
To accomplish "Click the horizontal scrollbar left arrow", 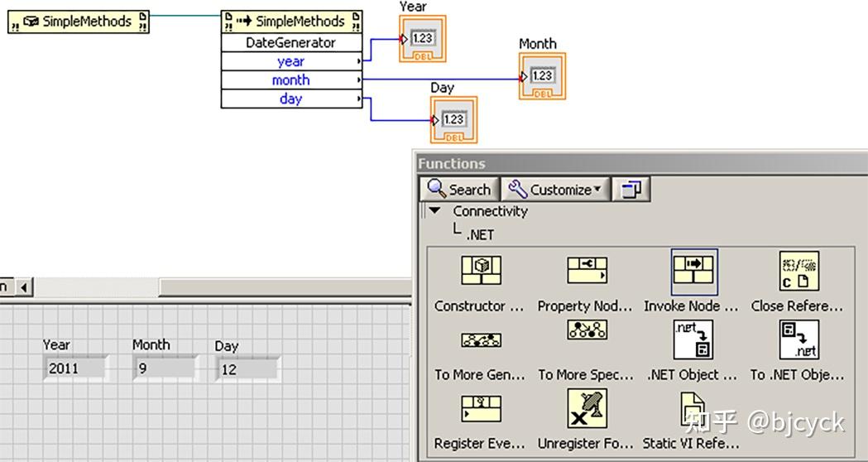I will point(24,287).
